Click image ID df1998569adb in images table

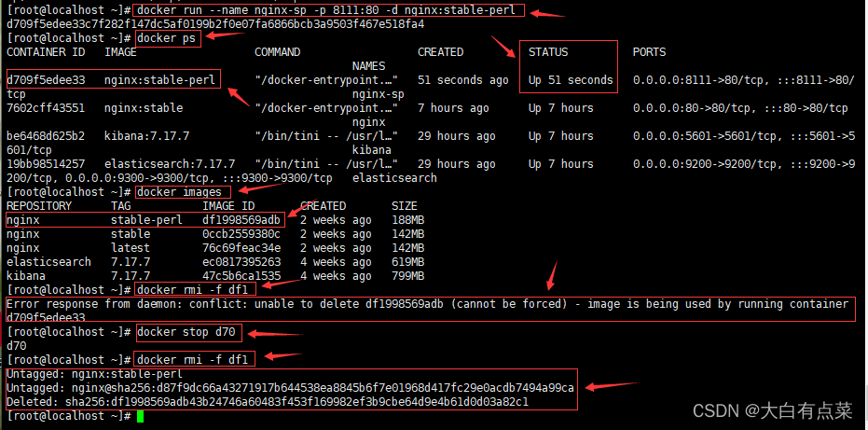[x=241, y=220]
